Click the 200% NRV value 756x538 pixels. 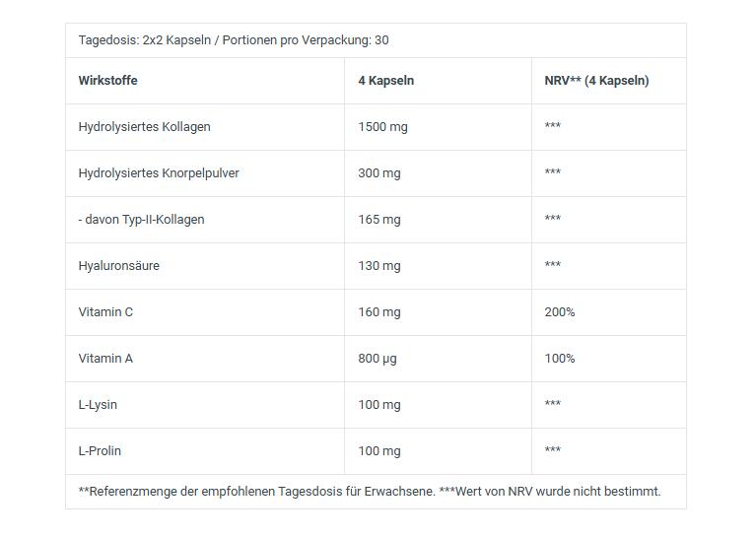coord(560,312)
